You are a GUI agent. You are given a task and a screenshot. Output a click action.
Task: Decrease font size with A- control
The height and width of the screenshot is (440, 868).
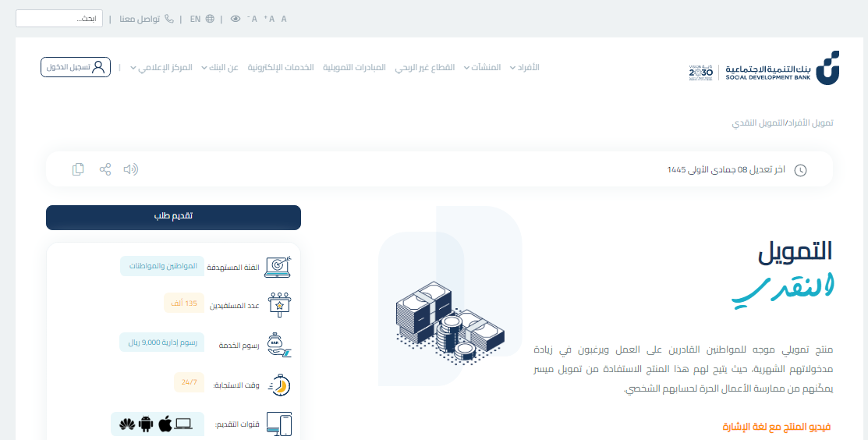(253, 19)
